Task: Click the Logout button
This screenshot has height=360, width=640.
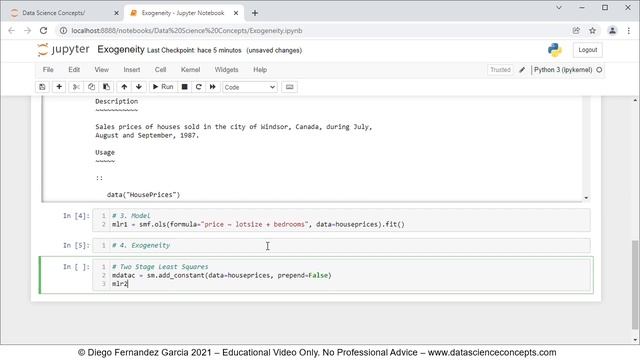Action: pos(588,50)
